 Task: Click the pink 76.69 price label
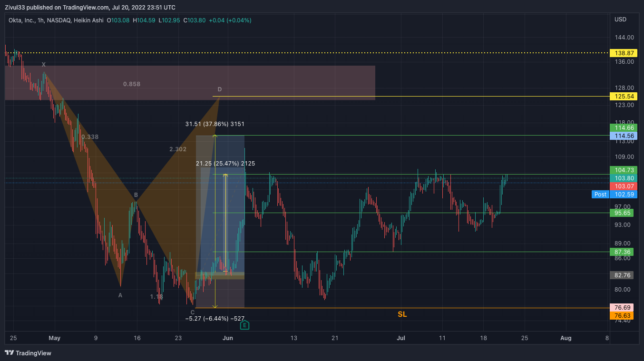point(622,308)
